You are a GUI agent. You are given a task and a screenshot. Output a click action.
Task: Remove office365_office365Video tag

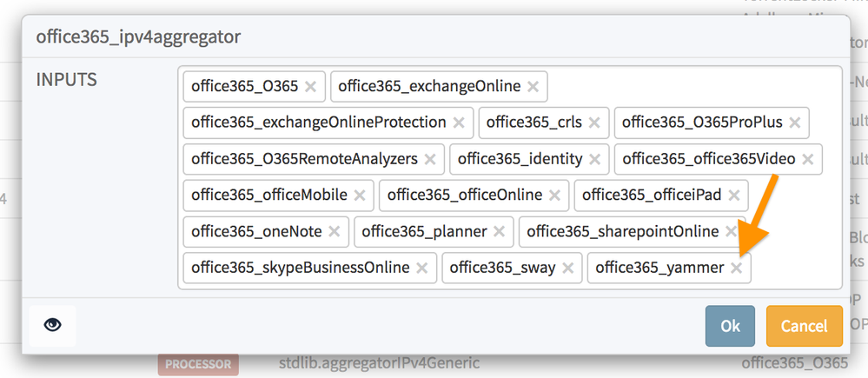pyautogui.click(x=807, y=160)
